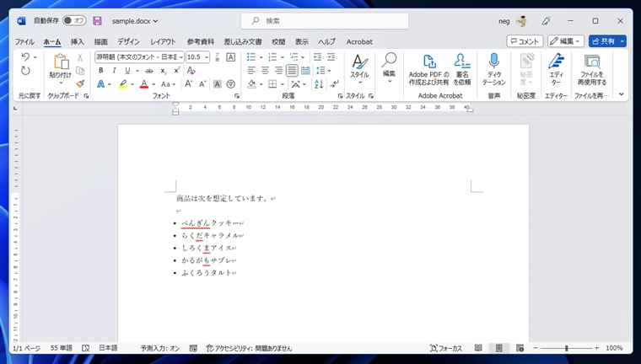The width and height of the screenshot is (641, 364).
Task: Click the decrease indent icon
Action: 317,57
